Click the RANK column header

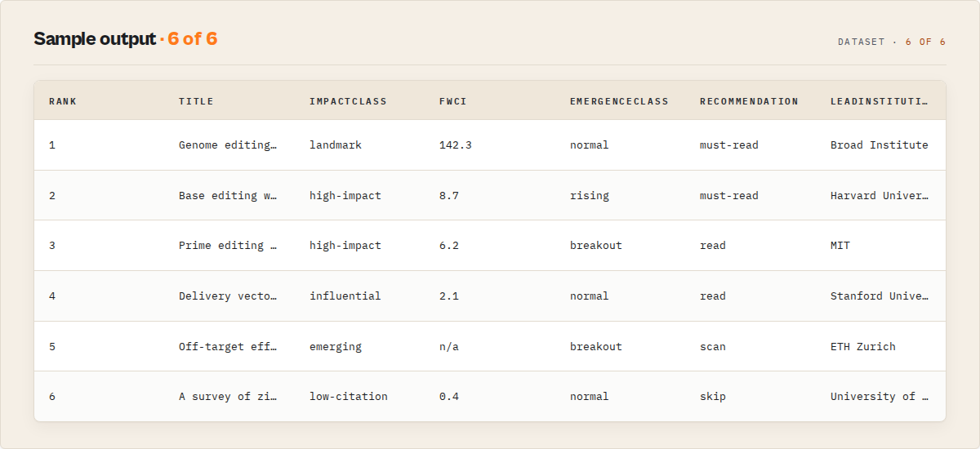63,101
